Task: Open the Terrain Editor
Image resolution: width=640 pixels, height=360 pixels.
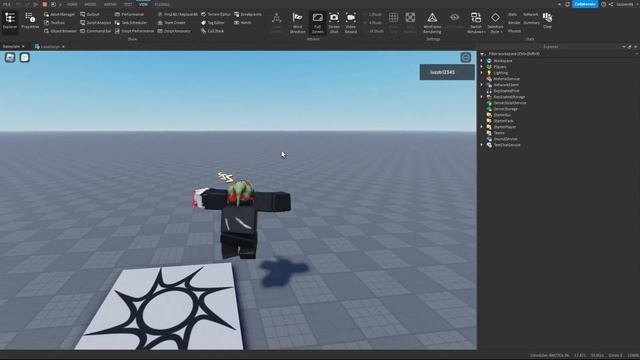Action: [216, 14]
